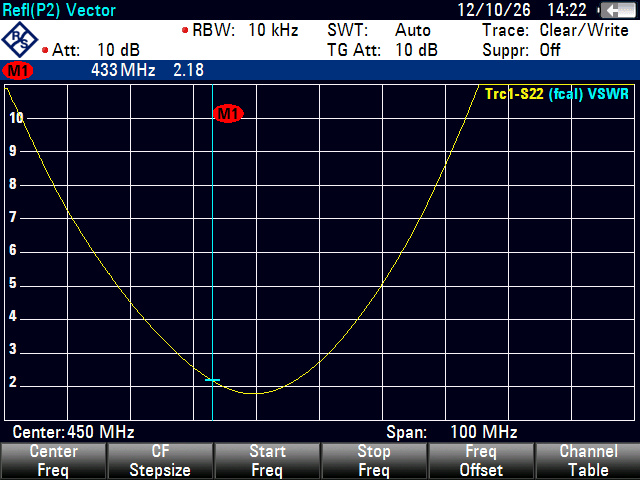Click the Span 100 MHz readout

click(x=452, y=432)
